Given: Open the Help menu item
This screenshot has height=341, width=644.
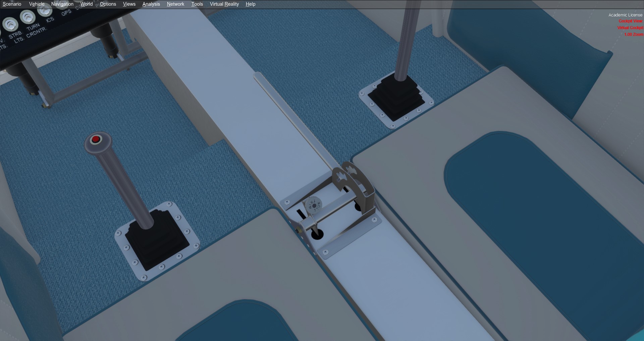Looking at the screenshot, I should (251, 4).
